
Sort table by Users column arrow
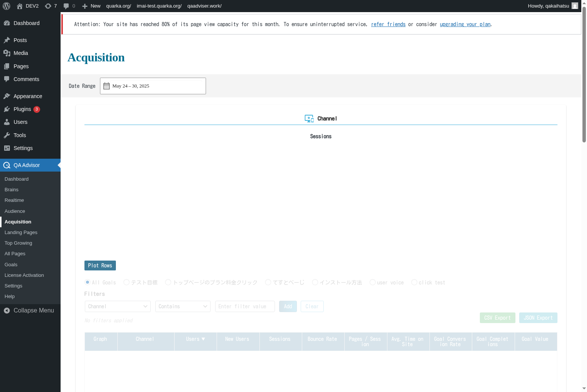[x=203, y=339]
